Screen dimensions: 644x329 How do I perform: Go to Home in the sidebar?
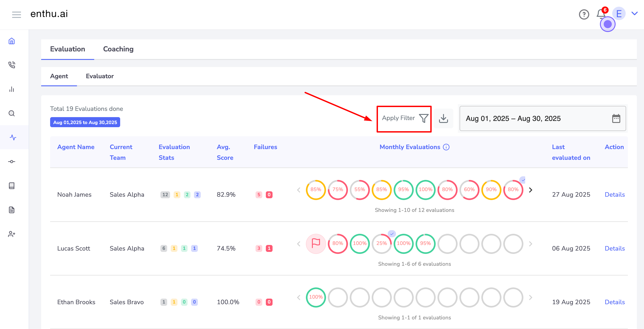11,41
